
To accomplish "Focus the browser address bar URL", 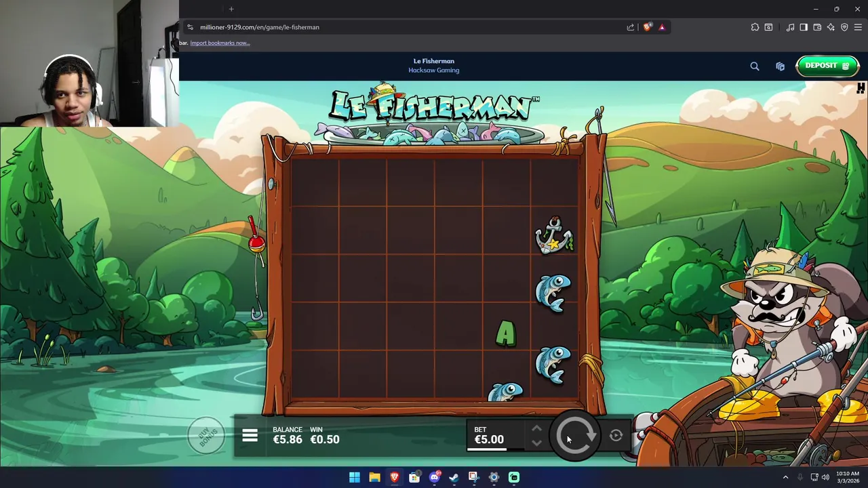I will (259, 27).
